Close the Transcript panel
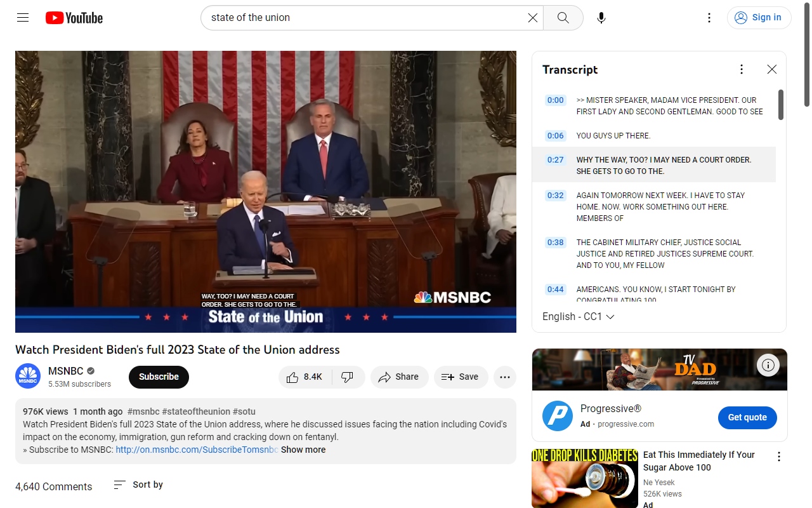The image size is (812, 508). (x=772, y=69)
